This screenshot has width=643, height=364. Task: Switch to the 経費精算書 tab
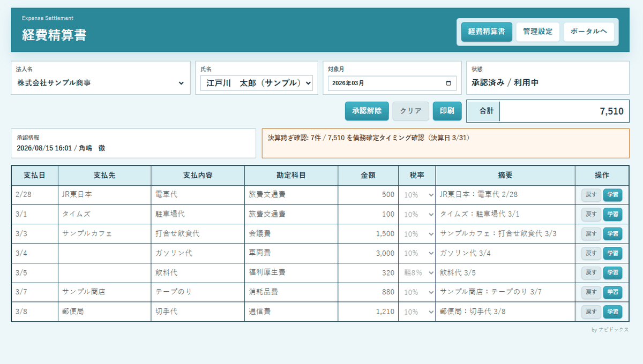487,32
